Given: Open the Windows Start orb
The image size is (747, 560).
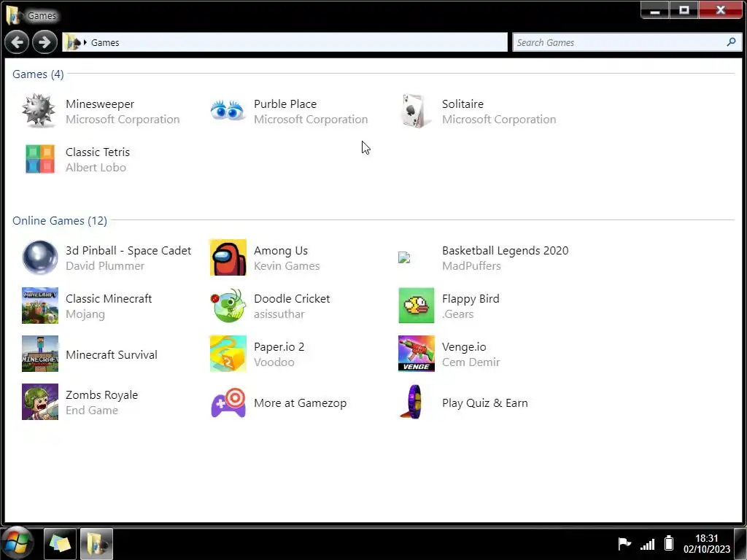Looking at the screenshot, I should click(18, 542).
